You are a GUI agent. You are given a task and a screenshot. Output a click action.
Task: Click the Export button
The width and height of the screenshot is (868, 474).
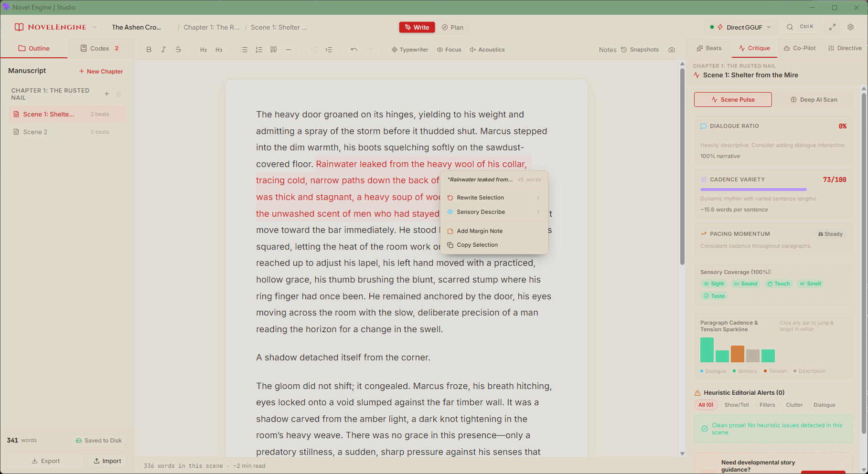[x=45, y=461]
